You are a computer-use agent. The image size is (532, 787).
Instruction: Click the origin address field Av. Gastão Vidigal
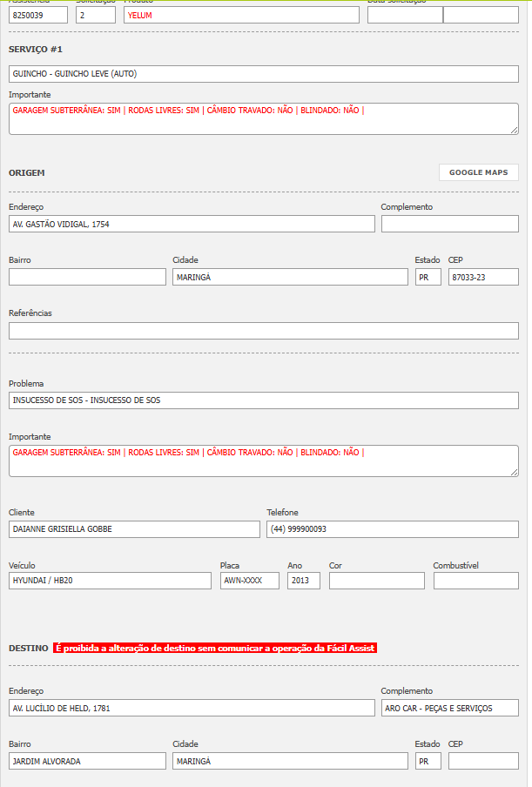click(192, 224)
